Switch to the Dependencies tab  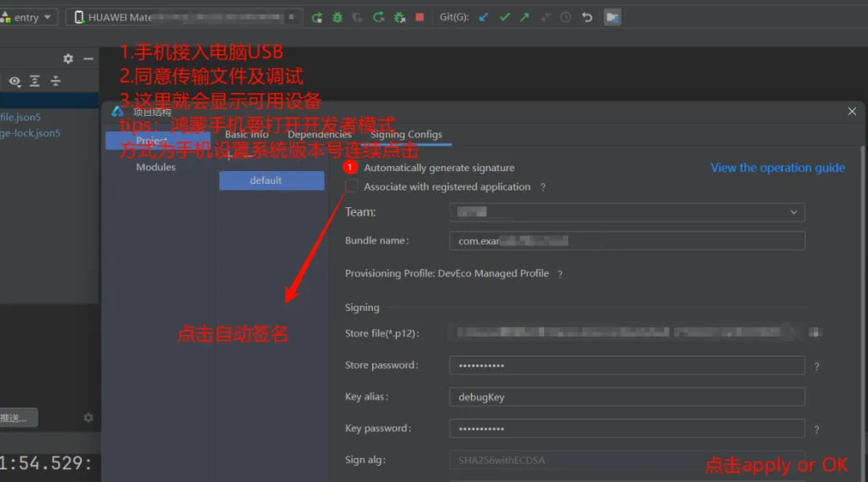coord(319,134)
